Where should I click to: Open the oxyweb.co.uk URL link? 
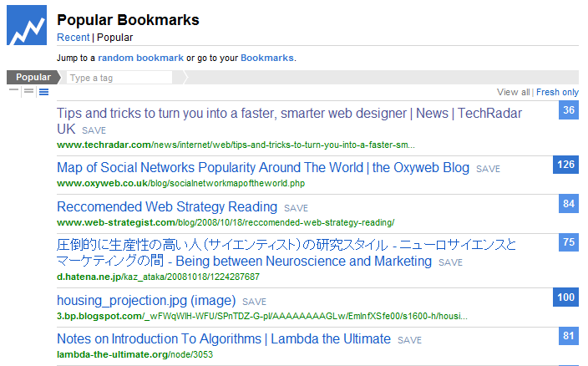pos(180,183)
